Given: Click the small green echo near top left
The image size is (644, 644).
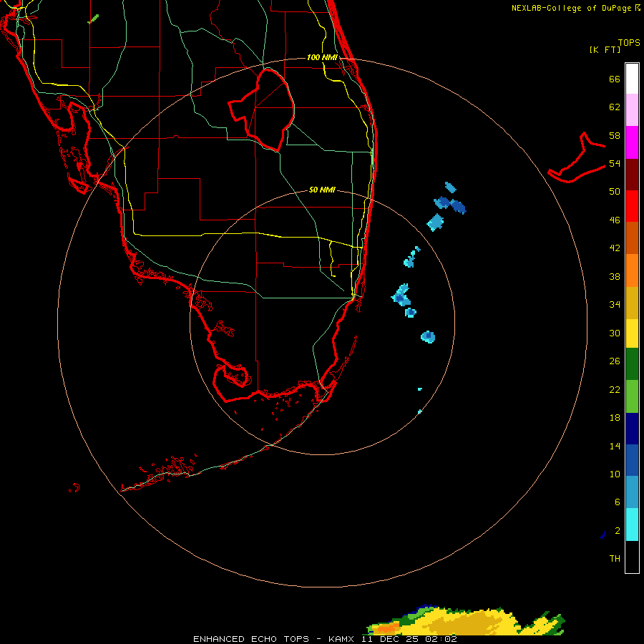Looking at the screenshot, I should (93, 19).
